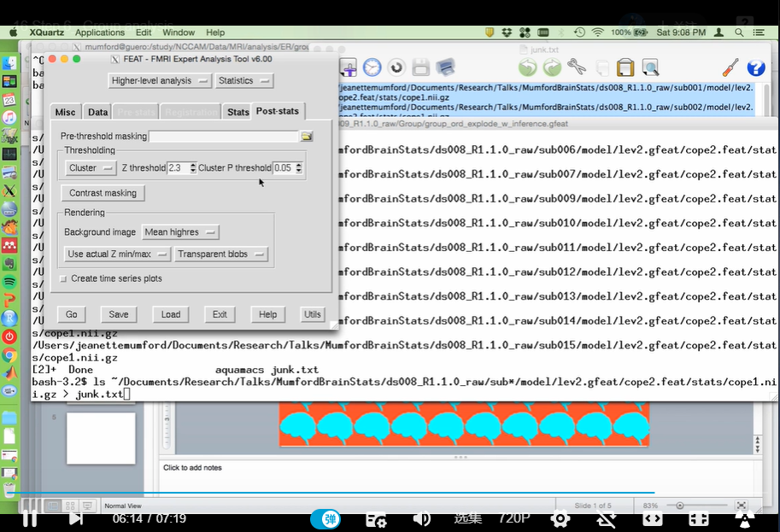780x532 pixels.
Task: Open the Higher-level analysis dropdown
Action: pyautogui.click(x=160, y=80)
